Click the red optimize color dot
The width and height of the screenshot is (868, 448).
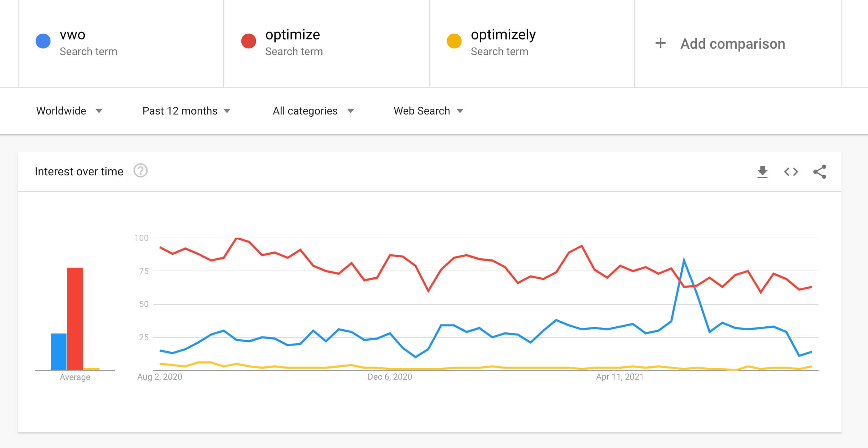click(248, 41)
